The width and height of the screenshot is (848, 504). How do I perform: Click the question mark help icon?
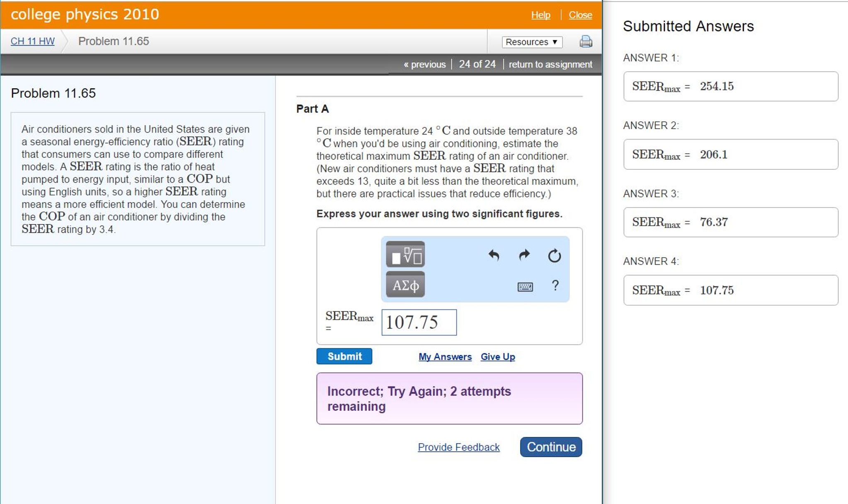[555, 285]
